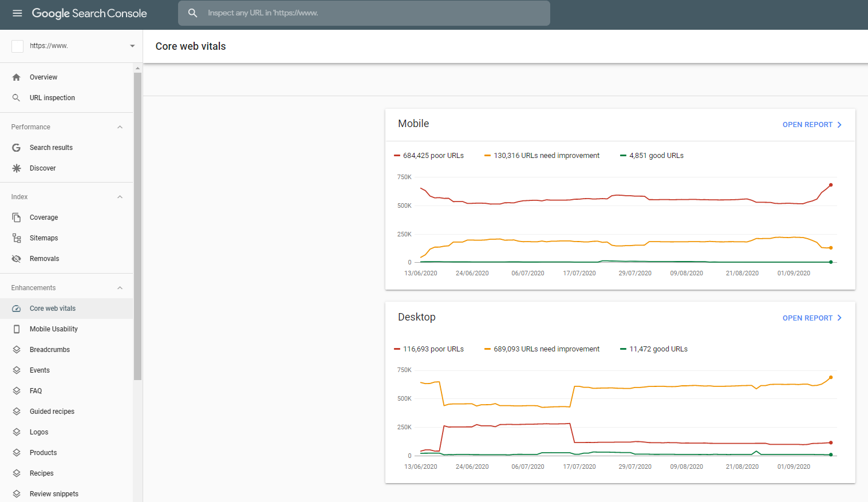
Task: Focus the Inspect any URL search field
Action: [x=364, y=13]
